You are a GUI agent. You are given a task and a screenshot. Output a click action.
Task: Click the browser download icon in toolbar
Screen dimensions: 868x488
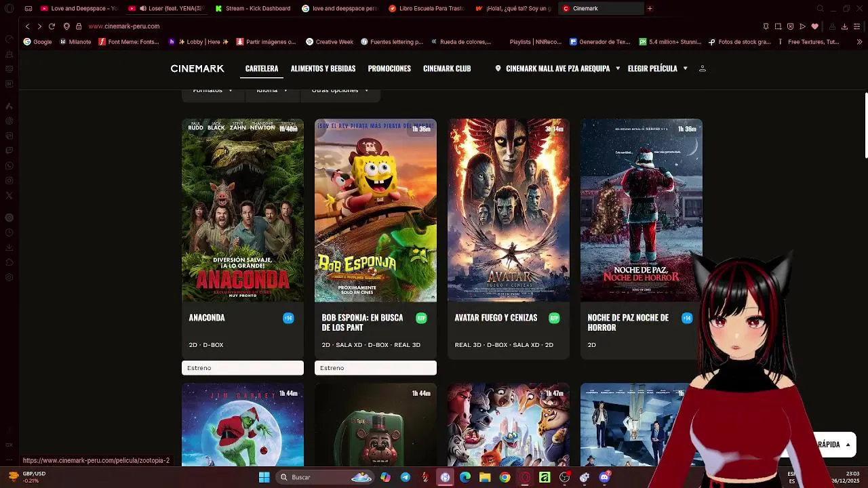(844, 26)
